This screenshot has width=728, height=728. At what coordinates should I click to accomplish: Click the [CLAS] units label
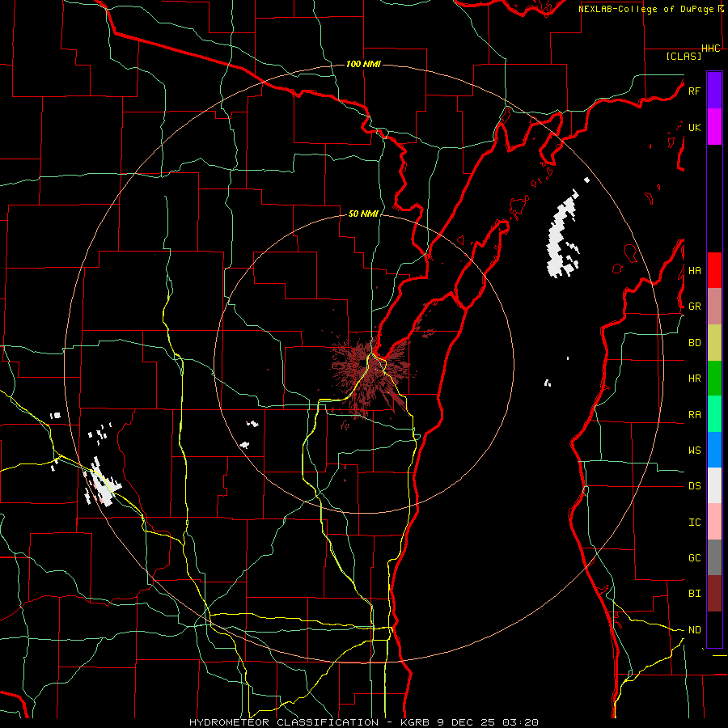click(x=684, y=56)
